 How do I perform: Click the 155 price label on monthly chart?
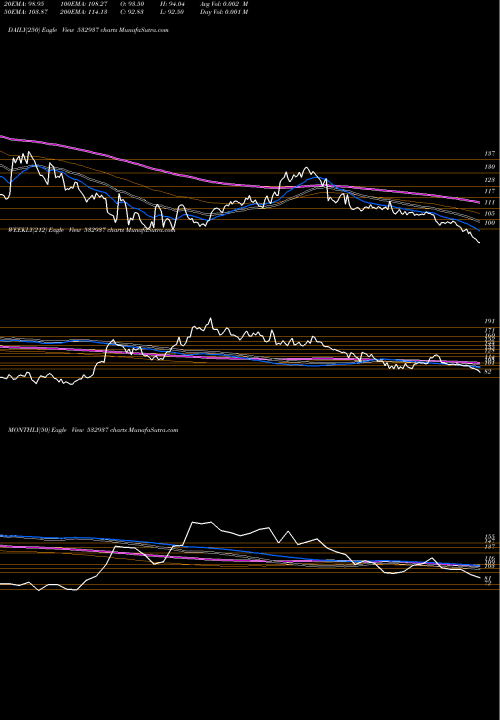click(x=489, y=536)
